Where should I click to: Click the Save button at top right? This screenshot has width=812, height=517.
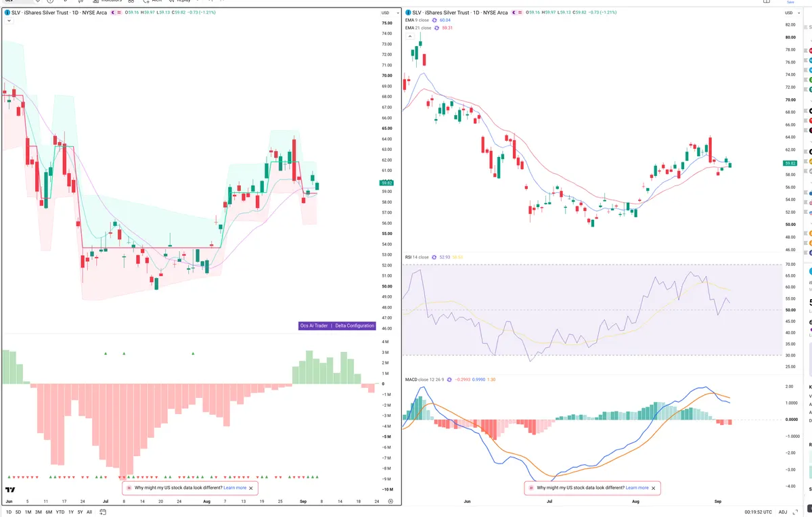(790, 2)
